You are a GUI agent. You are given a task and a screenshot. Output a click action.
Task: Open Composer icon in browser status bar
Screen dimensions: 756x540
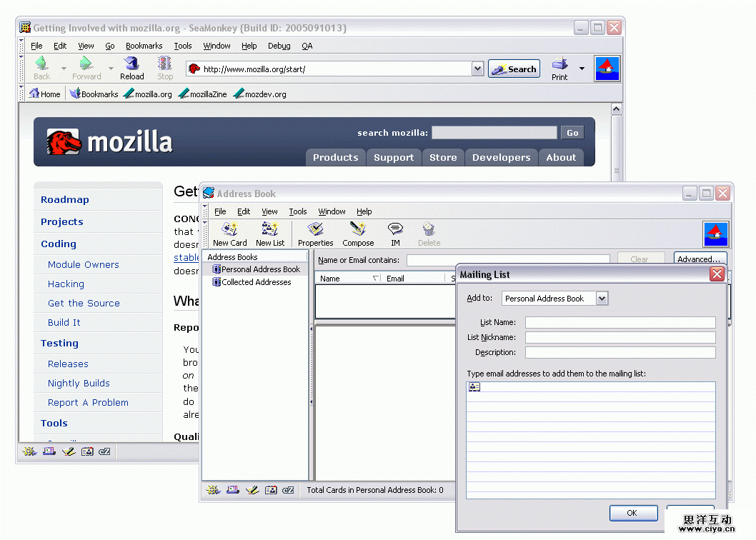click(x=69, y=451)
